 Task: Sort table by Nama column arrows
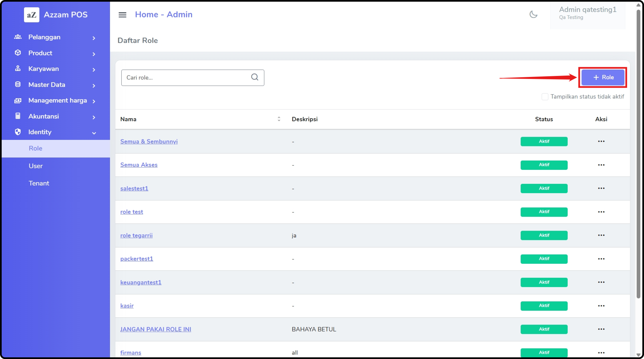pos(279,119)
